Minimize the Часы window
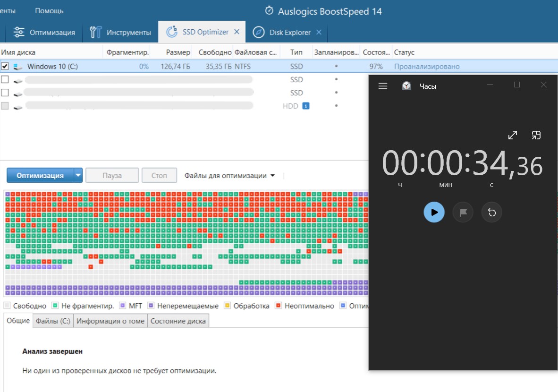 (x=490, y=85)
